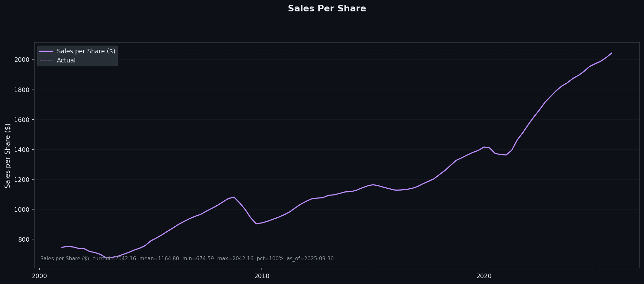The width and height of the screenshot is (644, 284).
Task: Click the line's lowest dip just before 2010
Action: (x=256, y=223)
